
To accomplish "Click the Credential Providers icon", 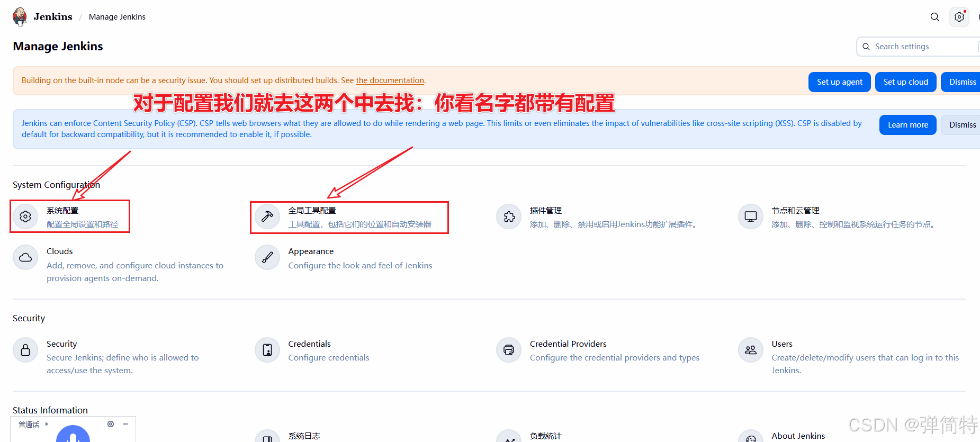I will tap(509, 350).
